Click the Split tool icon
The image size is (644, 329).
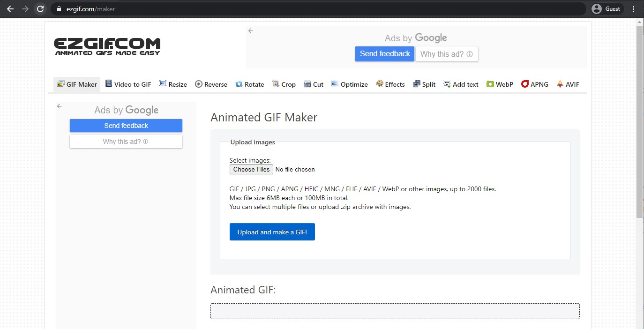click(416, 84)
